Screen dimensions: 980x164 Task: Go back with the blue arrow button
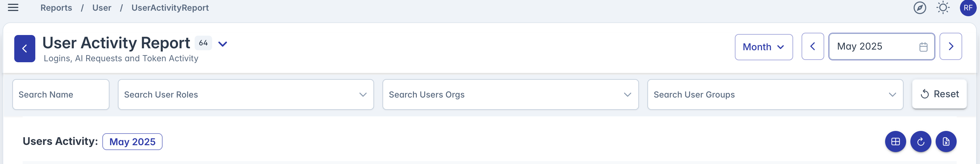point(25,49)
